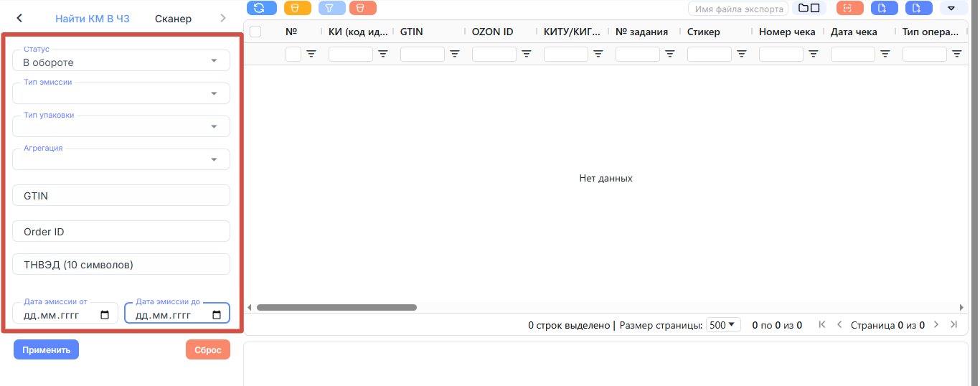Open calendar picker for Дата эмиссии от
Viewport: 980px width, 386px height.
tap(105, 315)
